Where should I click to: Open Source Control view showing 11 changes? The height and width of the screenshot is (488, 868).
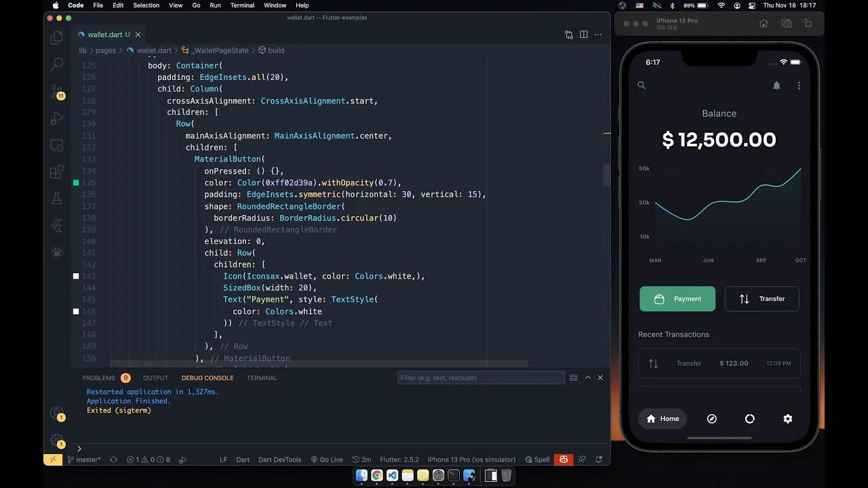coord(57,91)
